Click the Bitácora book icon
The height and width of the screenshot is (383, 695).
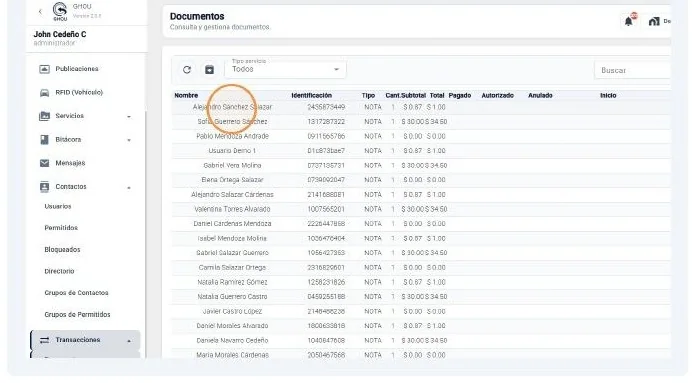[44, 140]
